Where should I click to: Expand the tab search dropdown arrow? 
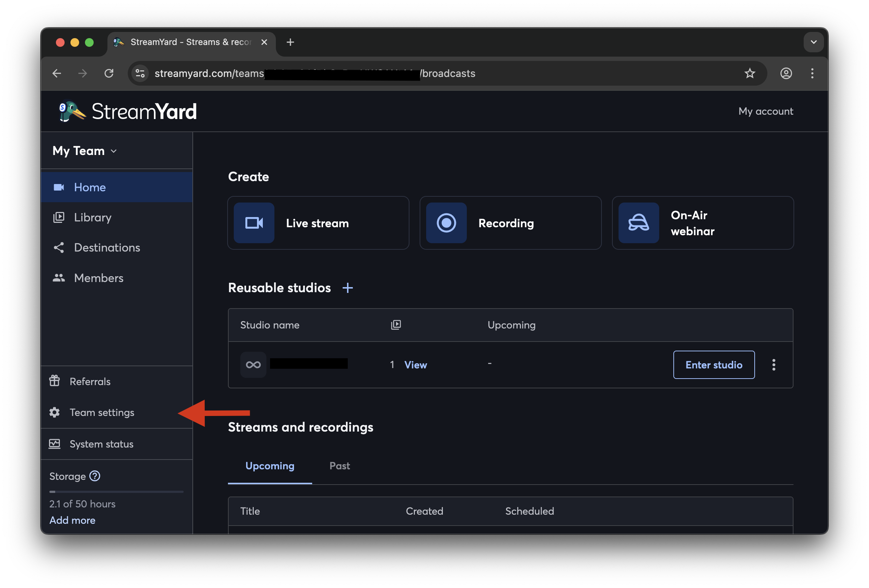(813, 42)
